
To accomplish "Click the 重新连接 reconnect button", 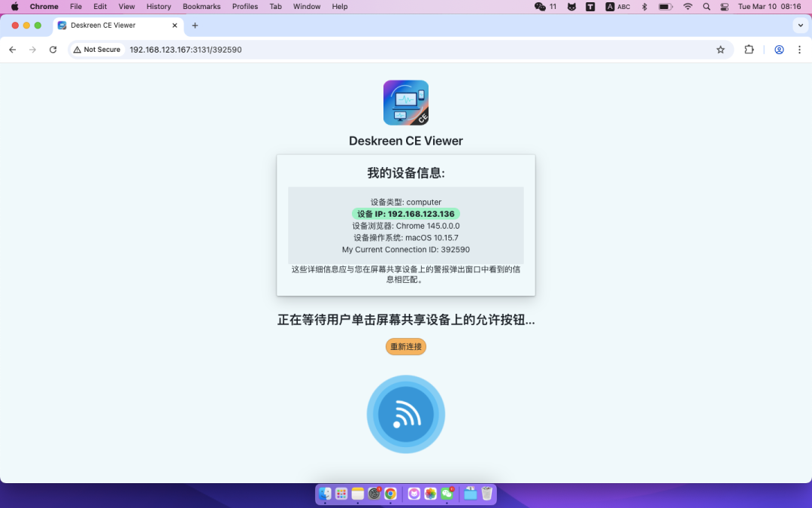I will click(405, 346).
